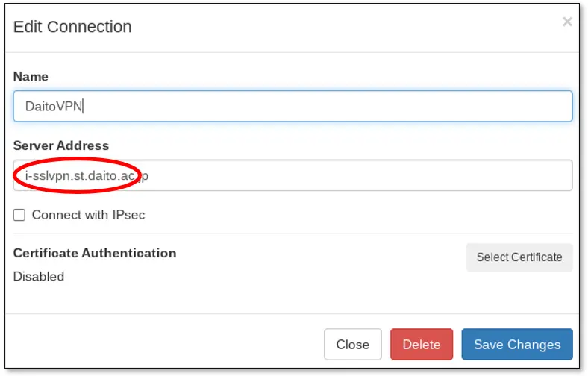
Task: Click the "Server Address" label
Action: [61, 145]
